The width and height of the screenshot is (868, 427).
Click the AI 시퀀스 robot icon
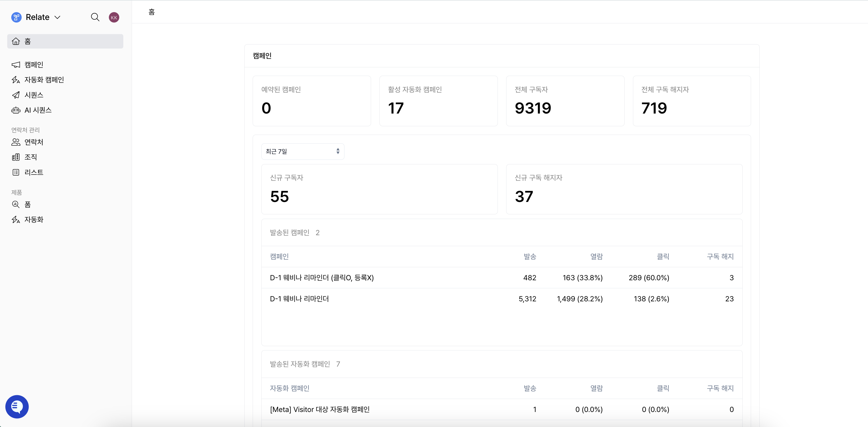[16, 110]
